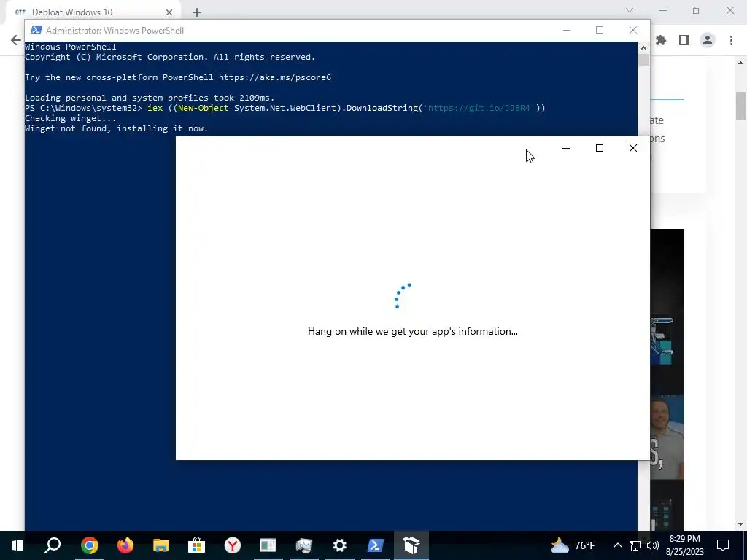This screenshot has width=747, height=560.
Task: Open Yandex browser taskbar icon
Action: point(233,545)
